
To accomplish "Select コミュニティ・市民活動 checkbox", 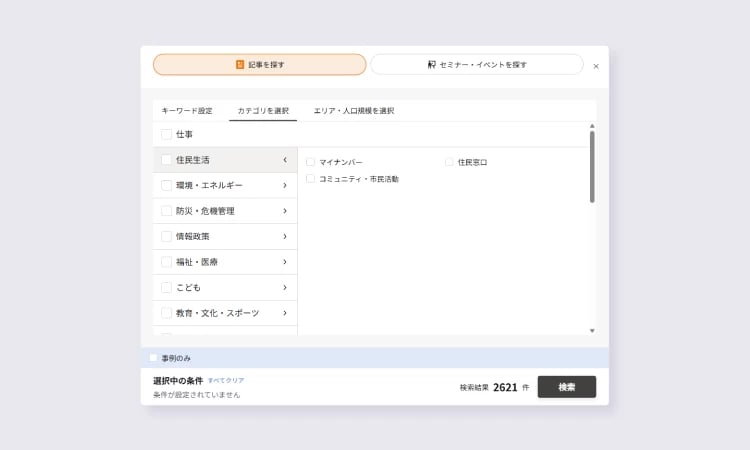I will point(310,179).
